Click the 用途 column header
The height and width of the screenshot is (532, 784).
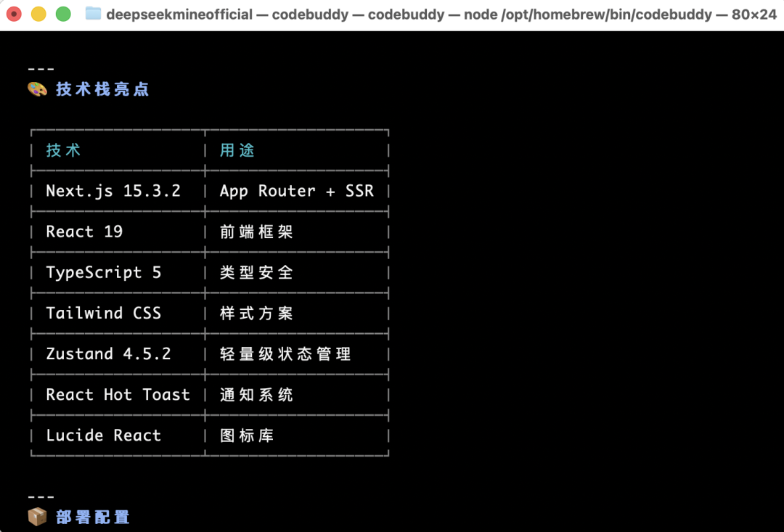pyautogui.click(x=237, y=150)
